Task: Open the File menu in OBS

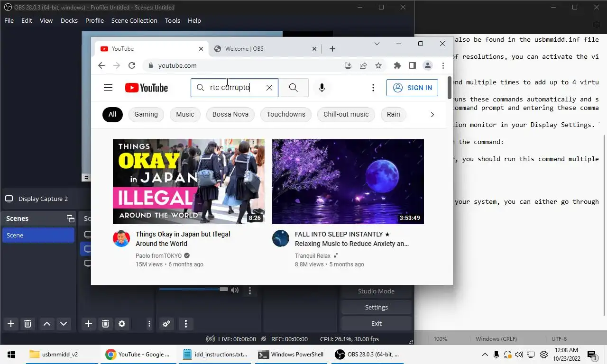Action: point(9,20)
